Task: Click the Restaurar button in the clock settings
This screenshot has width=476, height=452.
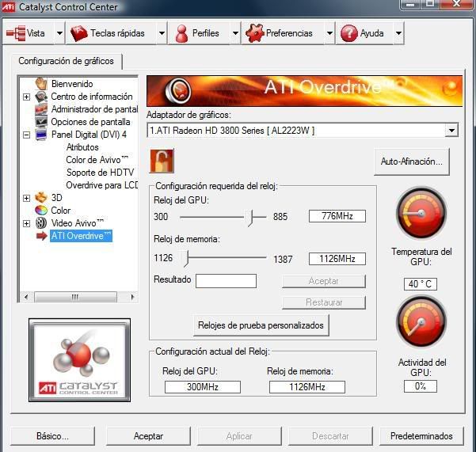Action: (x=324, y=302)
